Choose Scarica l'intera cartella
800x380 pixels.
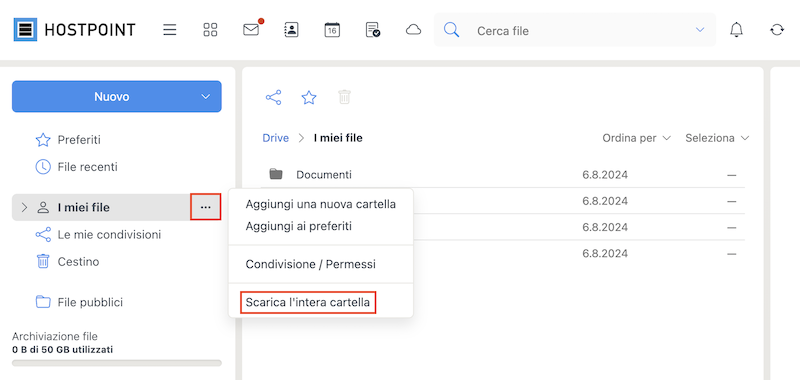click(308, 302)
